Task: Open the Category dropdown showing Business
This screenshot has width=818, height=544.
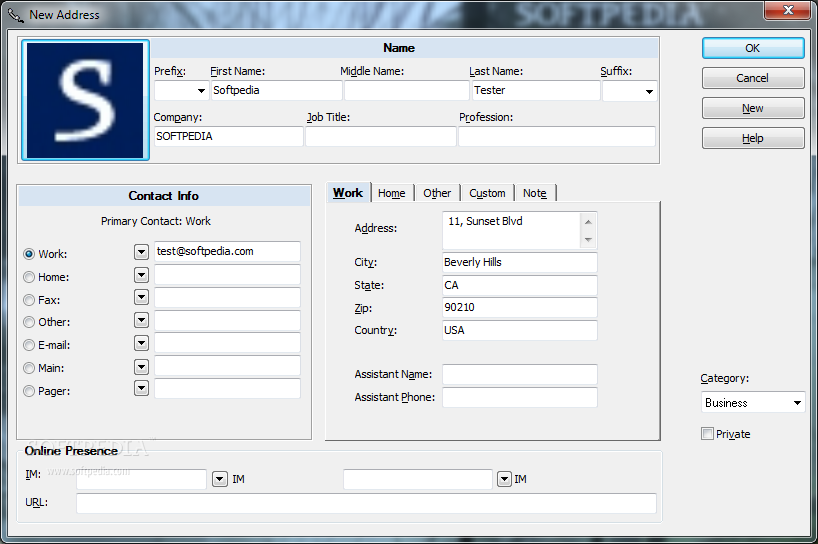Action: [x=753, y=403]
